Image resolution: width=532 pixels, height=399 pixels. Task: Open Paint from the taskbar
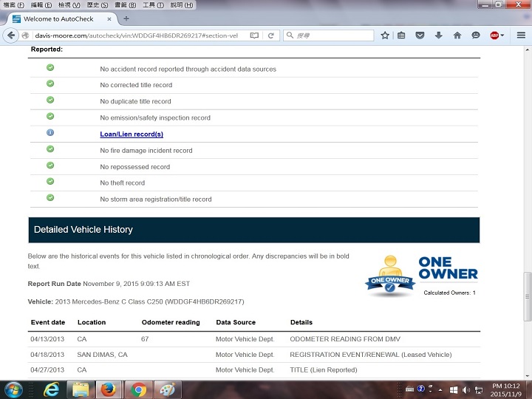[168, 390]
